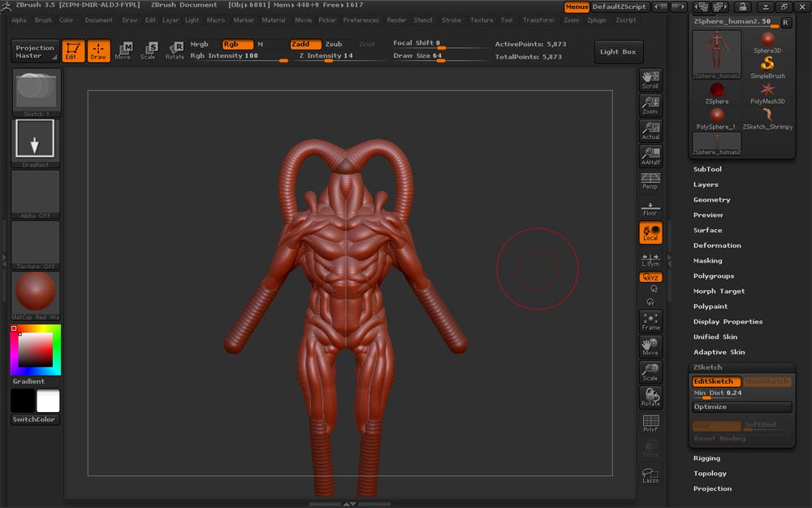The width and height of the screenshot is (812, 508).
Task: Click the Frame icon in right shelf
Action: pyautogui.click(x=650, y=320)
